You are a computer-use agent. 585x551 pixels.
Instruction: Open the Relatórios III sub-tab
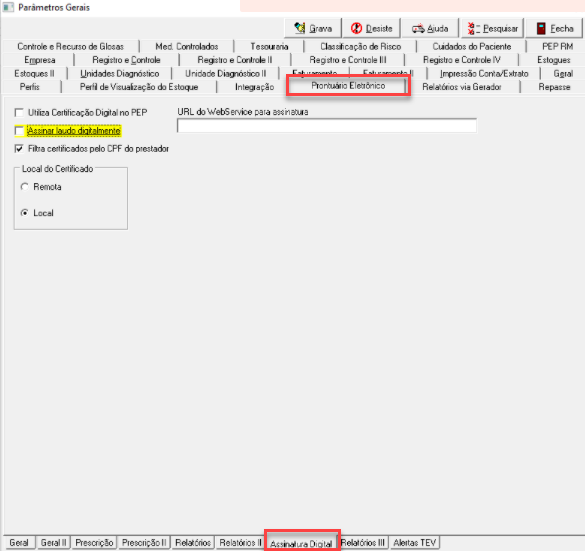click(362, 542)
